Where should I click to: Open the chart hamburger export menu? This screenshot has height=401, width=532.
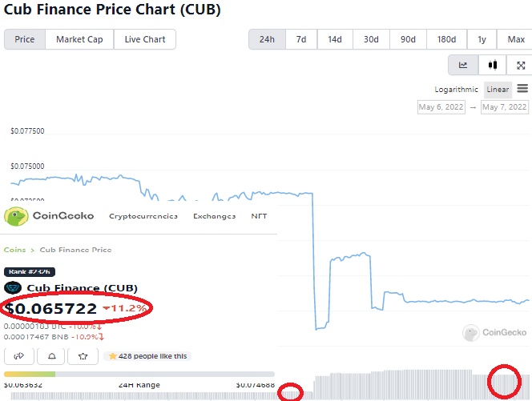(x=522, y=88)
